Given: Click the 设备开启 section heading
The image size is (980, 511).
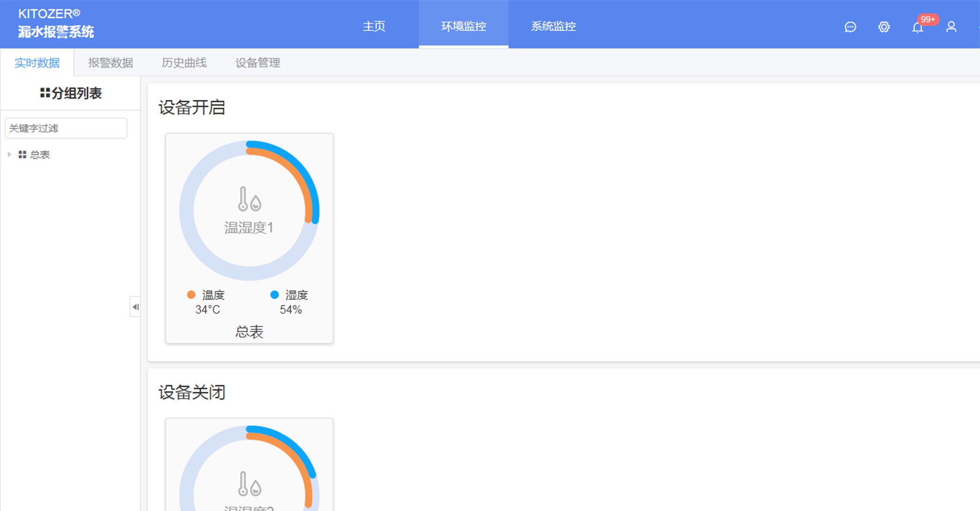Looking at the screenshot, I should [x=192, y=107].
